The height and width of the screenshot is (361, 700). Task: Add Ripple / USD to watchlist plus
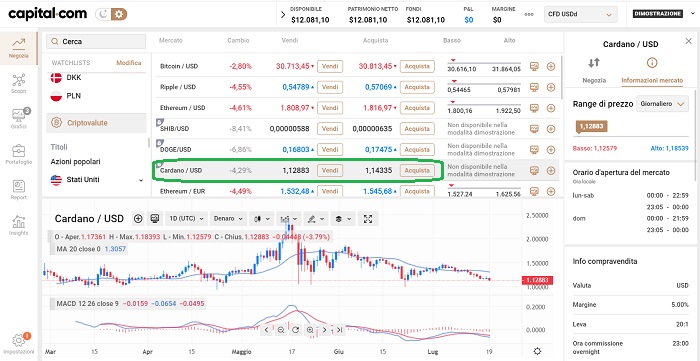click(x=551, y=87)
